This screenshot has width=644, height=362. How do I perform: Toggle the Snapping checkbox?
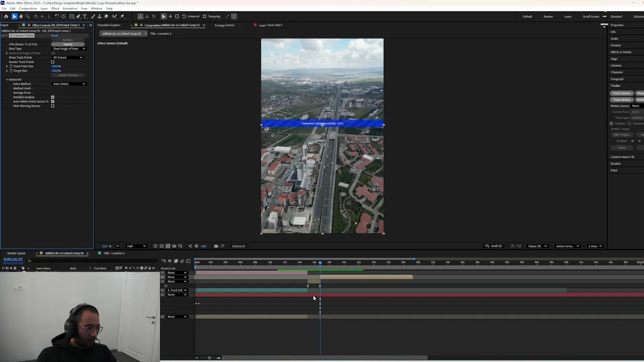point(204,16)
